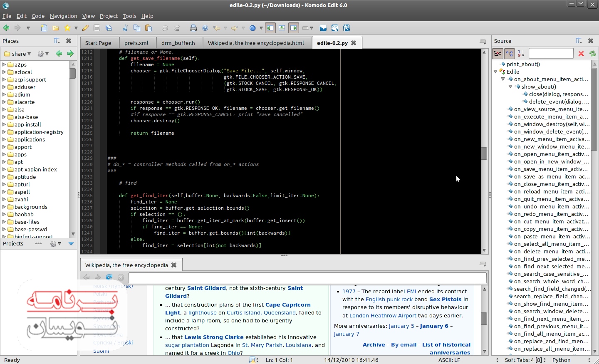Click green forward arrow in Places panel
Screen dimensions: 599x364
70,54
